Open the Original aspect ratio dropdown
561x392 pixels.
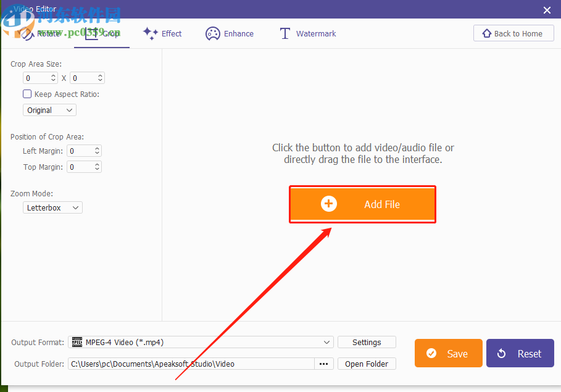pos(49,110)
